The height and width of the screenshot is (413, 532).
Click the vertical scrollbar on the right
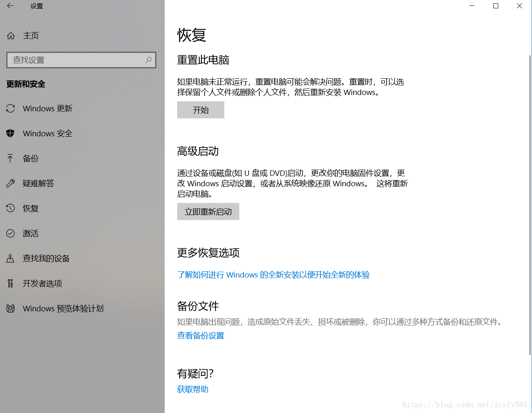[530, 204]
